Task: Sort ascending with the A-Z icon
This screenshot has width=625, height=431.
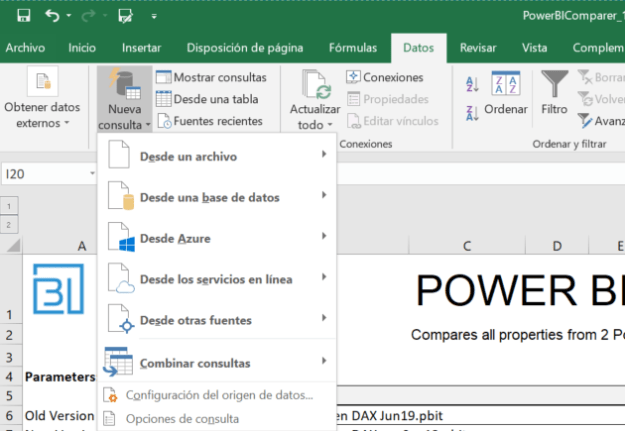Action: click(x=473, y=87)
